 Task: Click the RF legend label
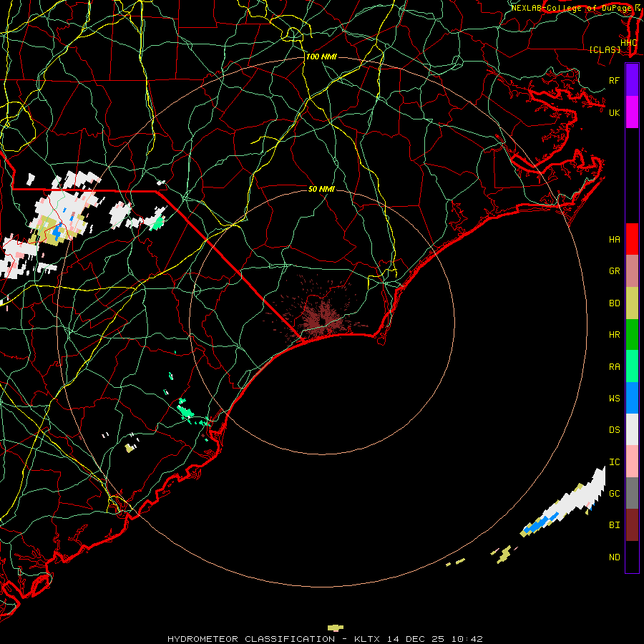click(x=615, y=80)
